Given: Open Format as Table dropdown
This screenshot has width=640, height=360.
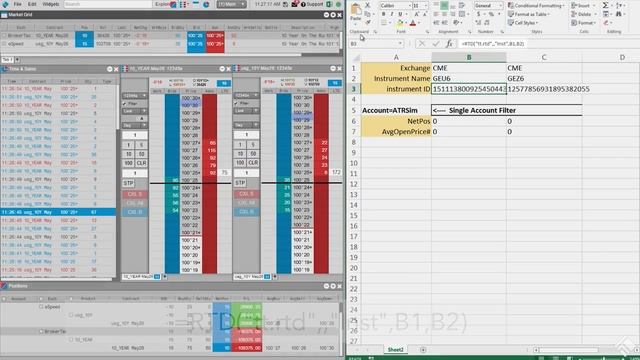Looking at the screenshot, I should [529, 14].
